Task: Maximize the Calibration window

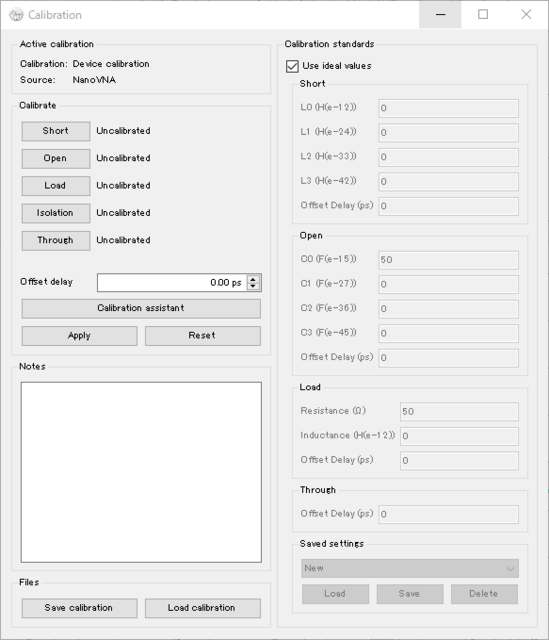Action: 483,15
